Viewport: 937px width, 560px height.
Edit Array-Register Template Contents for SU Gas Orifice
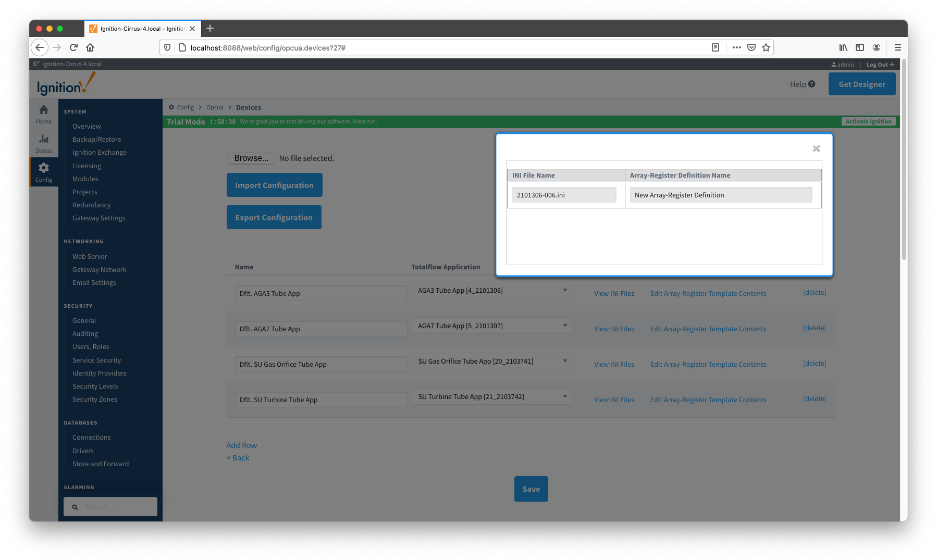pos(708,364)
